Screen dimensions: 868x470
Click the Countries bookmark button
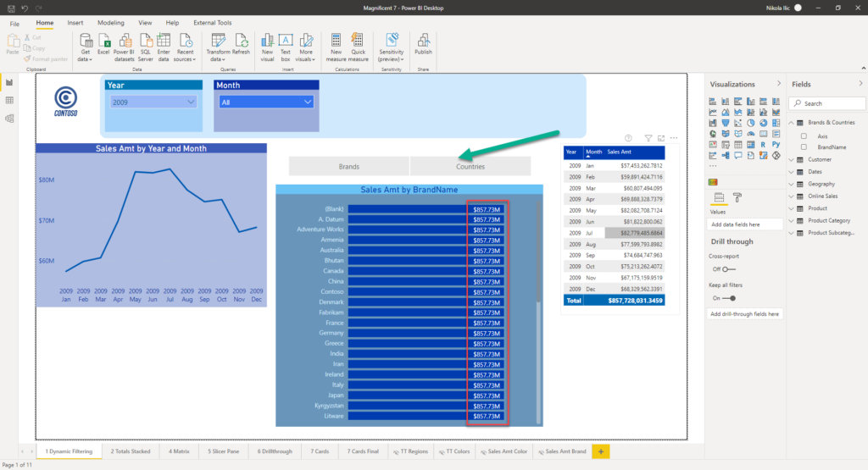(470, 167)
